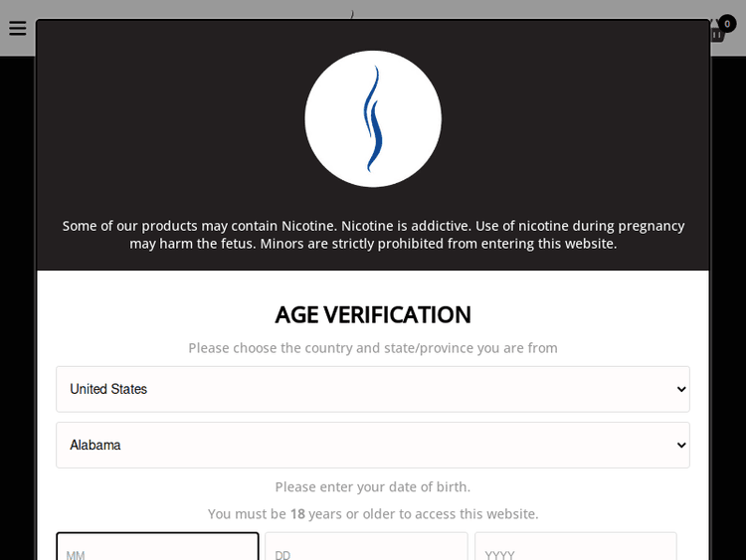Click 'years or older to access this website'
This screenshot has width=746, height=560.
pyautogui.click(x=424, y=514)
